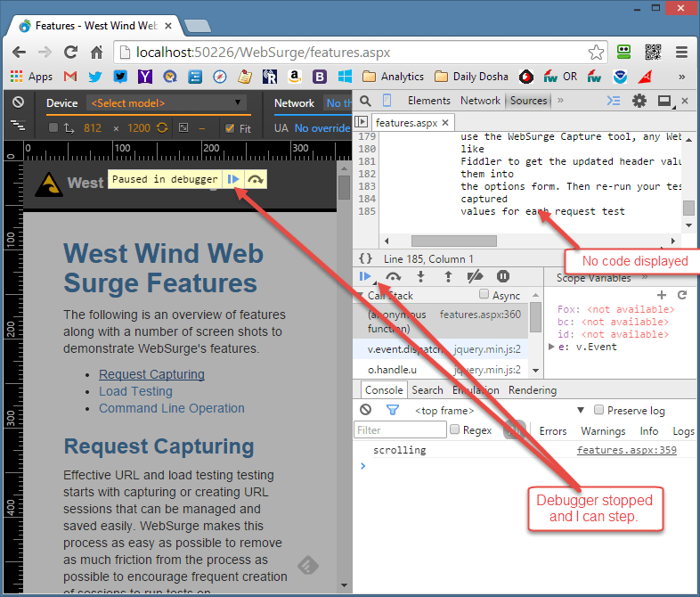Clear the console log icon
The image size is (700, 597).
pos(366,410)
